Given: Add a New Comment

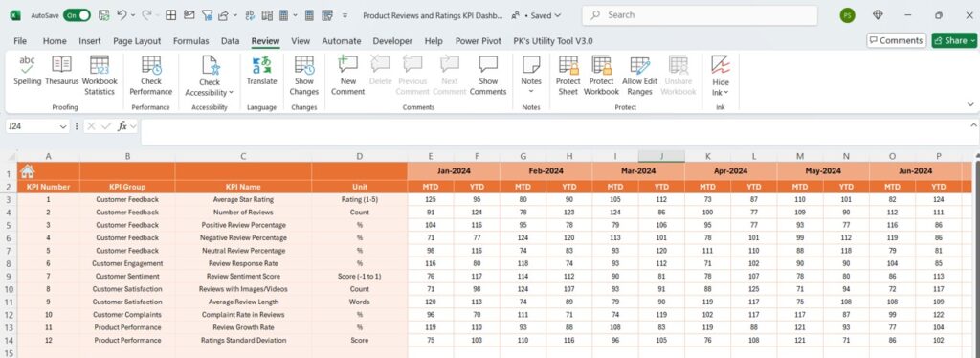Looking at the screenshot, I should pyautogui.click(x=348, y=75).
